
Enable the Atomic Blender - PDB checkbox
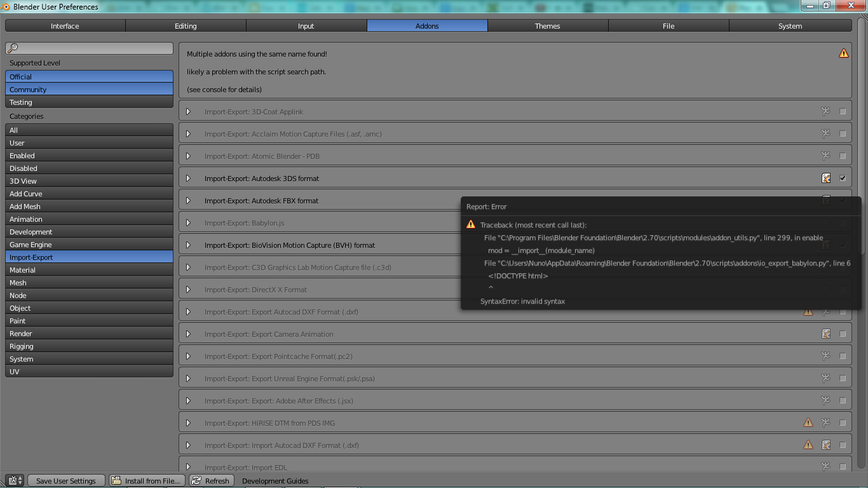pos(843,156)
